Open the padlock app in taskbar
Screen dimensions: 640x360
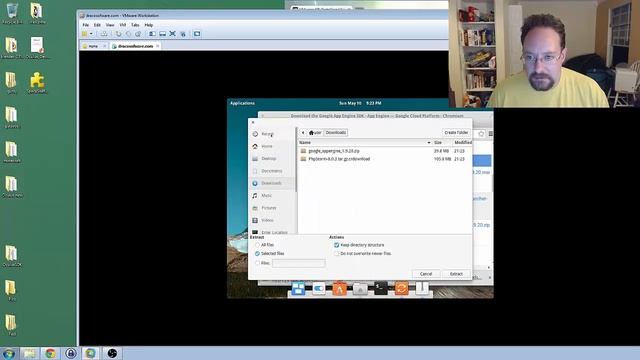(x=71, y=353)
